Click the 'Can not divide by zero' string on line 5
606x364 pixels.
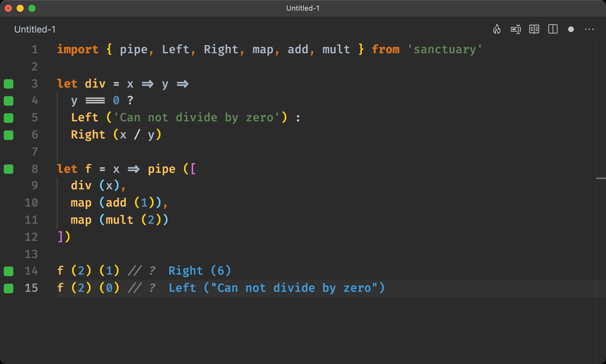[196, 118]
